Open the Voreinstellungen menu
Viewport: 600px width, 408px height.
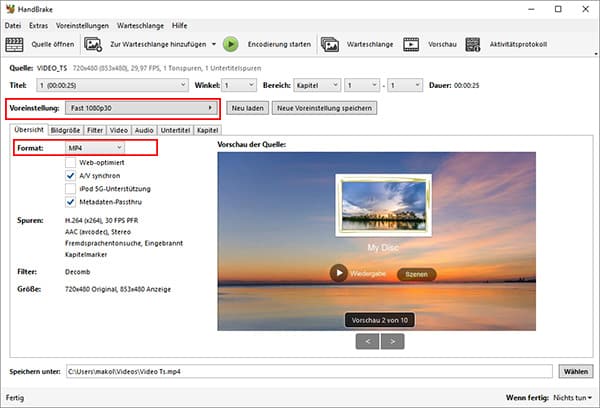(x=82, y=26)
